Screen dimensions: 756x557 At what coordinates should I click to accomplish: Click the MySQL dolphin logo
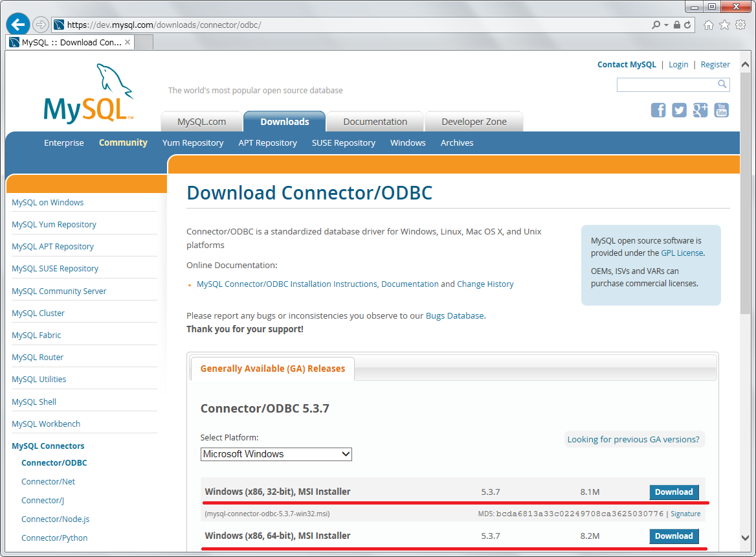pyautogui.click(x=89, y=94)
